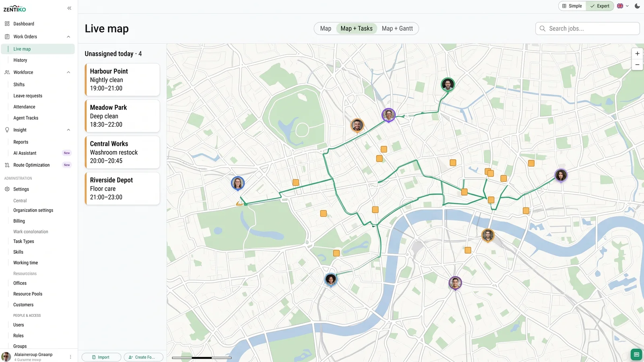Open Task Types settings

[x=24, y=241]
